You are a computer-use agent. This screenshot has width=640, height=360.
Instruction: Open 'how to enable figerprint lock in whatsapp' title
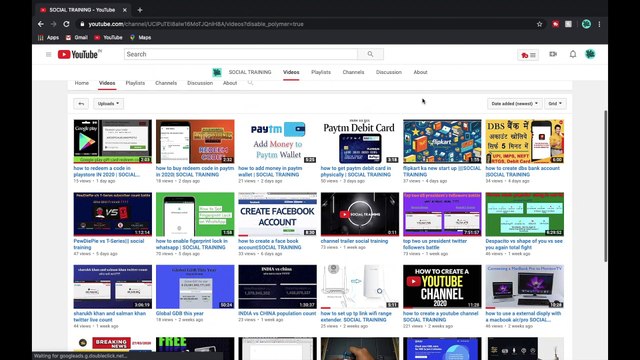(192, 244)
